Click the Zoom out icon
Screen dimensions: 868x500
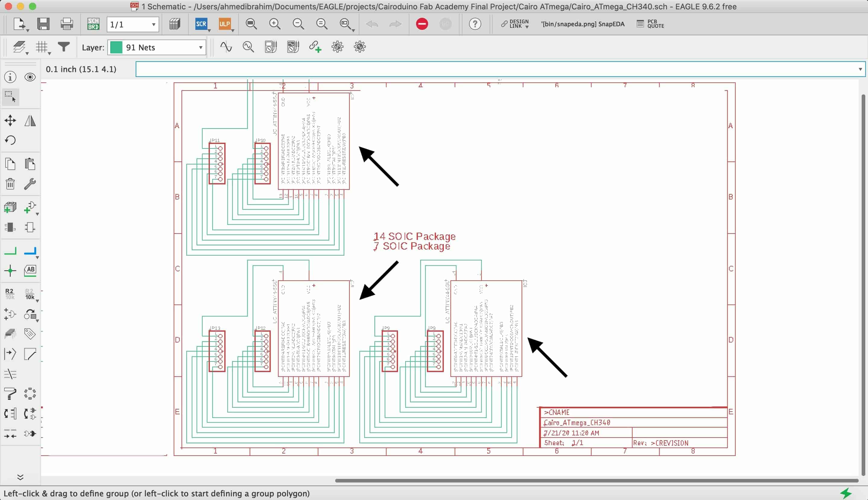coord(298,24)
